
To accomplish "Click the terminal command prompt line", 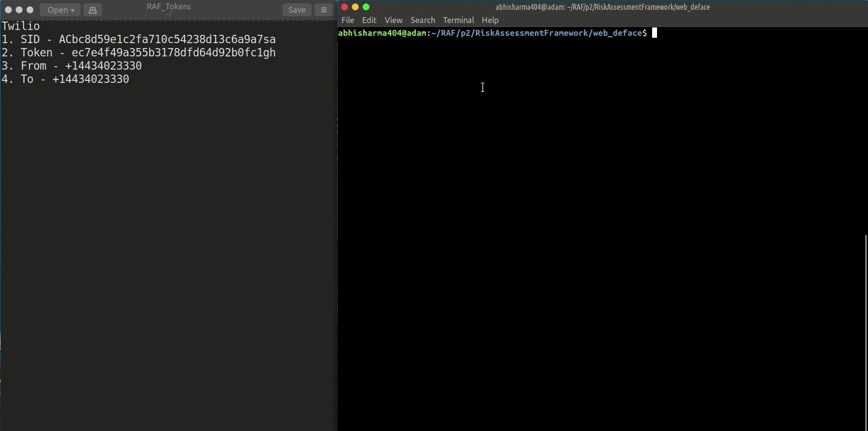I will (498, 33).
